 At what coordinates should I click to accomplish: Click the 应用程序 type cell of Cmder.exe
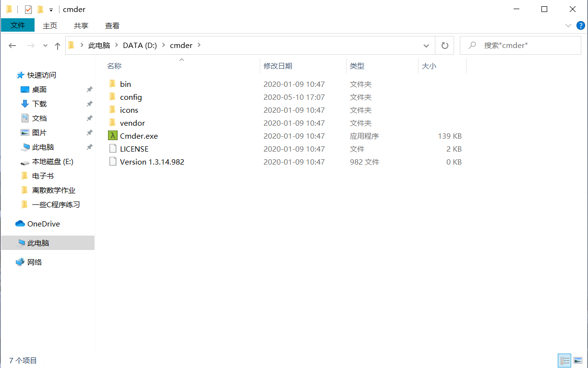(364, 136)
